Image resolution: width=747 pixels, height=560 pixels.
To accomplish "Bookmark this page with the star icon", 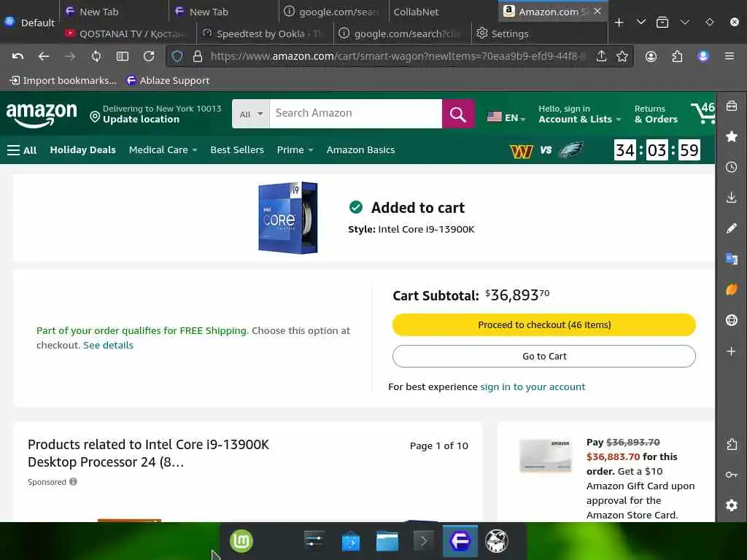I will pyautogui.click(x=622, y=56).
